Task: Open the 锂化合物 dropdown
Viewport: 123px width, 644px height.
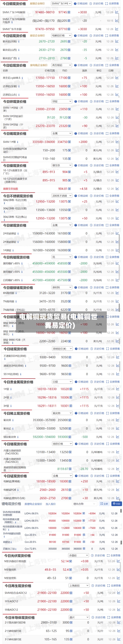Action: click(84, 504)
